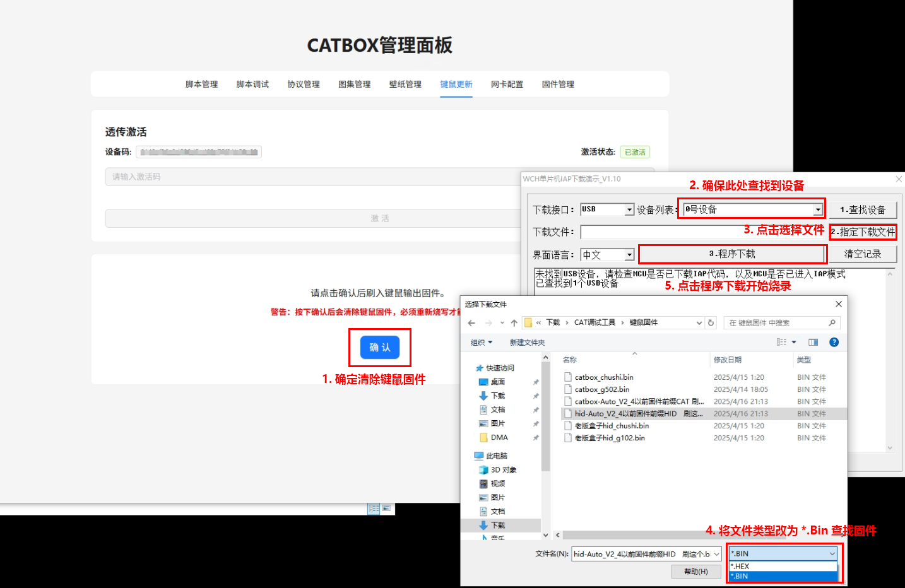
Task: Select the hid-Auto_V2_4 firmware file
Action: [x=639, y=414]
